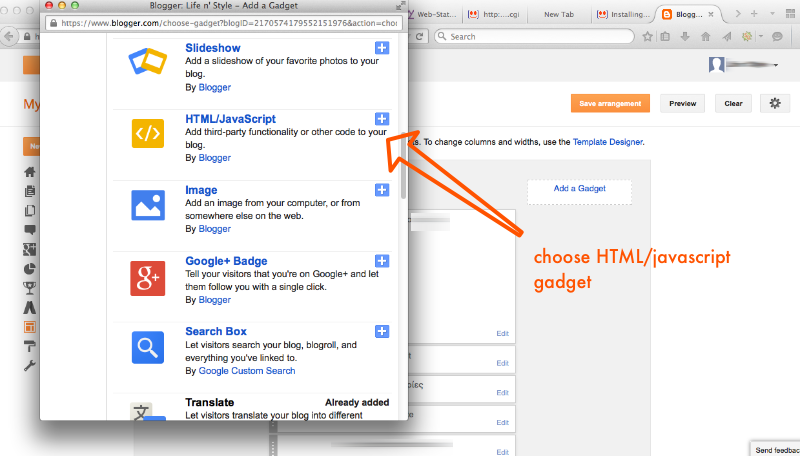The height and width of the screenshot is (456, 800).
Task: Open the Blogger Overview home sidebar icon
Action: (x=30, y=172)
